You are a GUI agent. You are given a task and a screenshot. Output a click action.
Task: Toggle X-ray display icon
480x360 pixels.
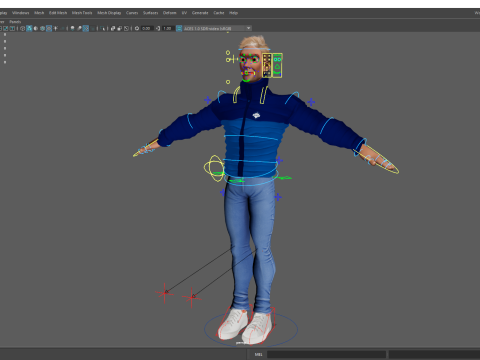click(x=113, y=28)
